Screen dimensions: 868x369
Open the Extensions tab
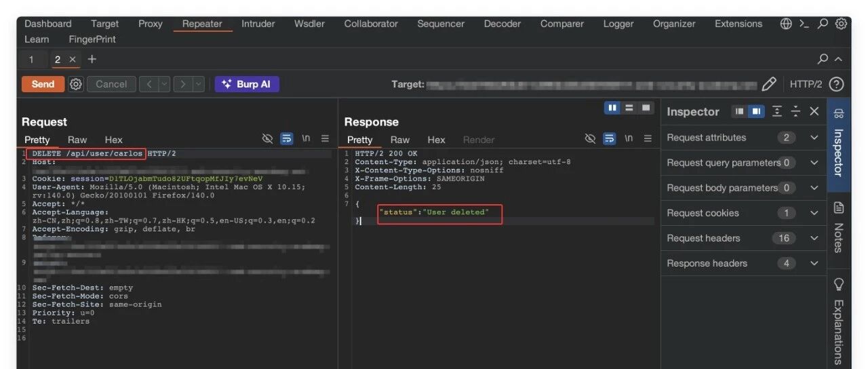[x=738, y=24]
